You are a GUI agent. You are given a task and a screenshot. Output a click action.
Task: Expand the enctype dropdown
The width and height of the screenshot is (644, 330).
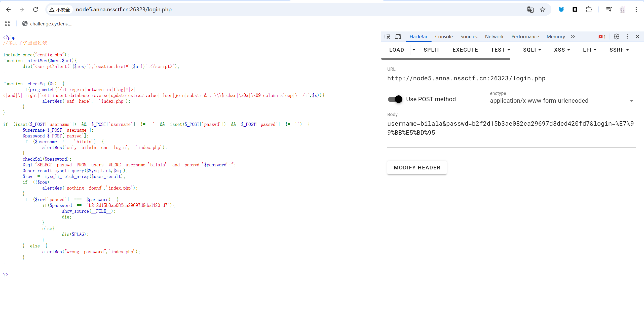point(631,101)
